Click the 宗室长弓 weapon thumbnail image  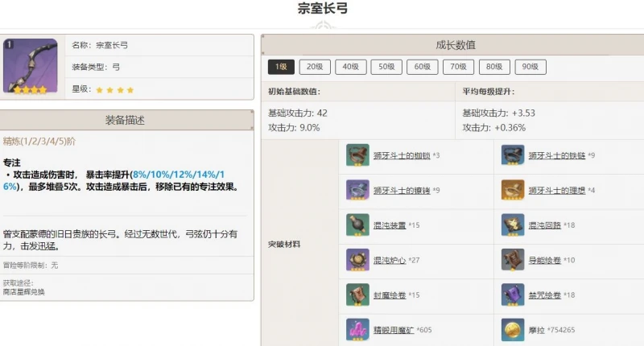click(31, 67)
